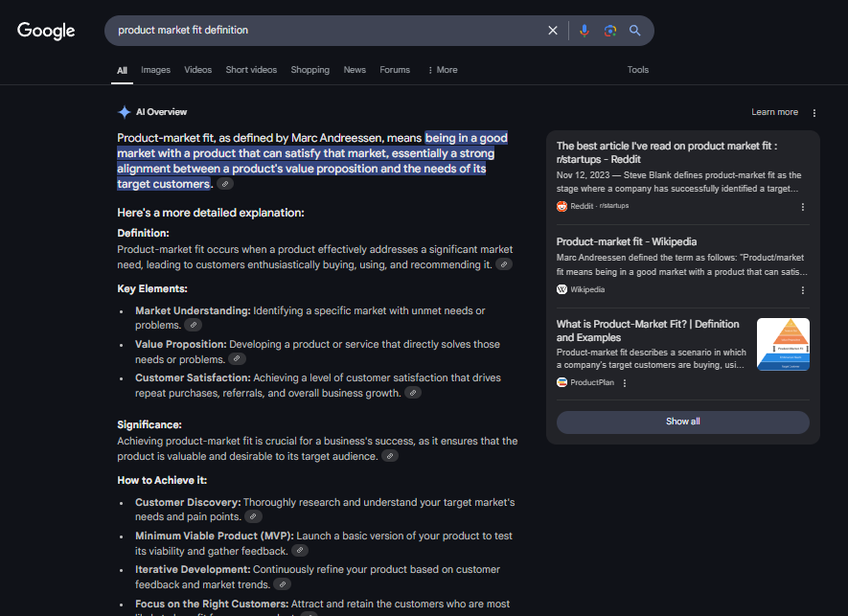Switch to the Videos tab
Image resolution: width=848 pixels, height=616 pixels.
coord(198,70)
